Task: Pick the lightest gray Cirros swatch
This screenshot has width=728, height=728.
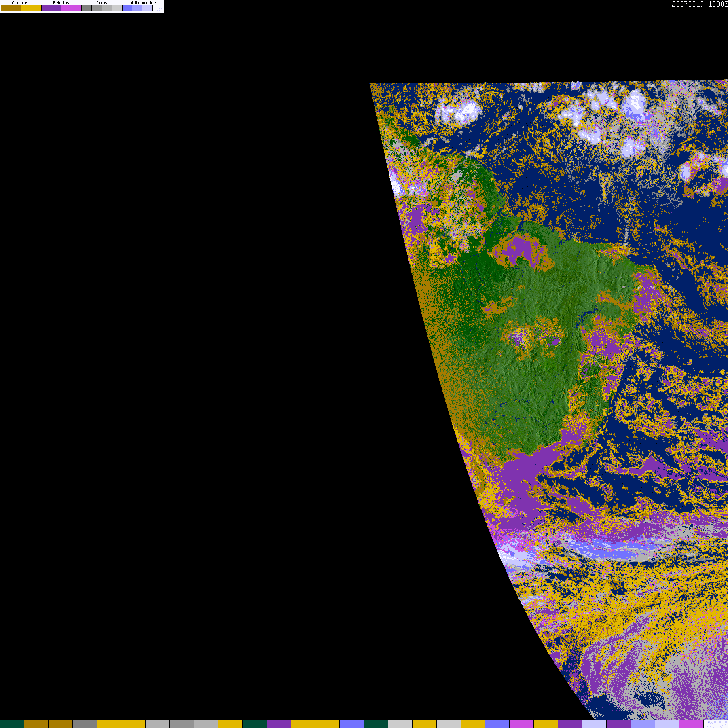Action: pos(117,8)
